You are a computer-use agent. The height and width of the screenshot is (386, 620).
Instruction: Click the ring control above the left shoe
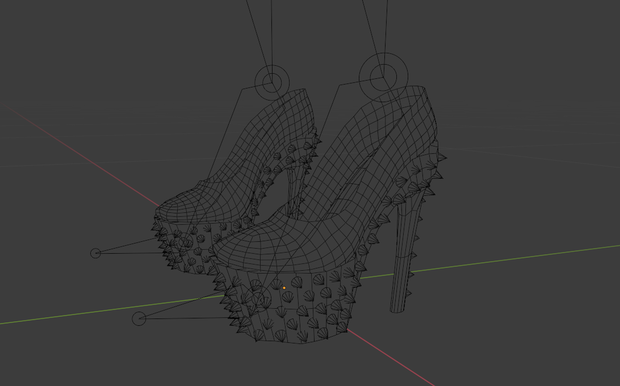272,83
